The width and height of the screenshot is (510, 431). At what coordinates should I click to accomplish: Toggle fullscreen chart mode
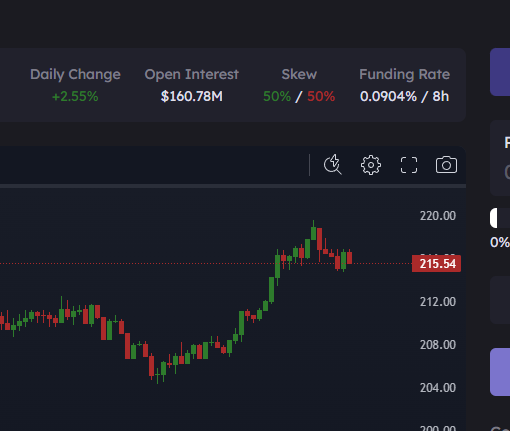(x=409, y=165)
